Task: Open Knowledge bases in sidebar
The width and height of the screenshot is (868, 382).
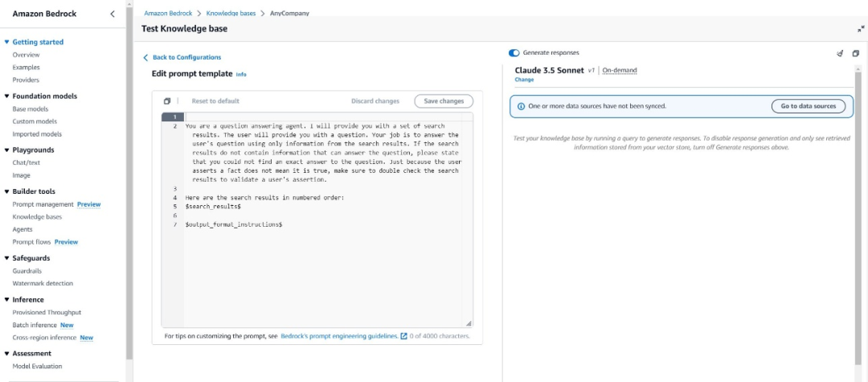Action: pyautogui.click(x=37, y=217)
